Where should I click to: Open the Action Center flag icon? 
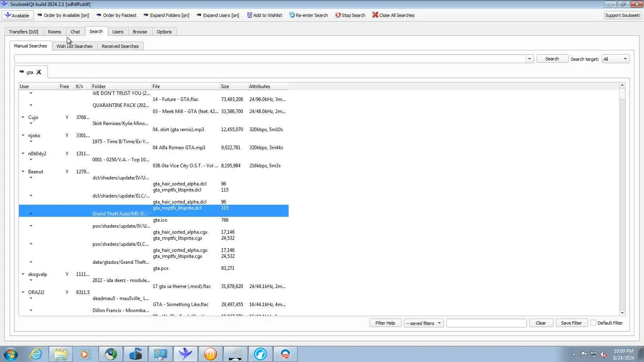pos(584,354)
